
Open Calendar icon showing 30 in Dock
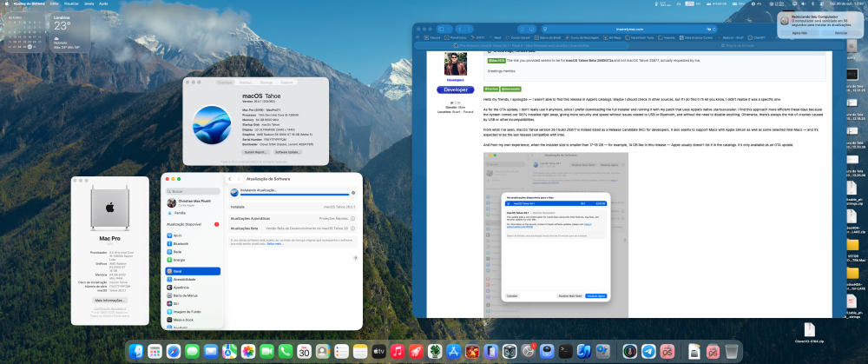[304, 351]
